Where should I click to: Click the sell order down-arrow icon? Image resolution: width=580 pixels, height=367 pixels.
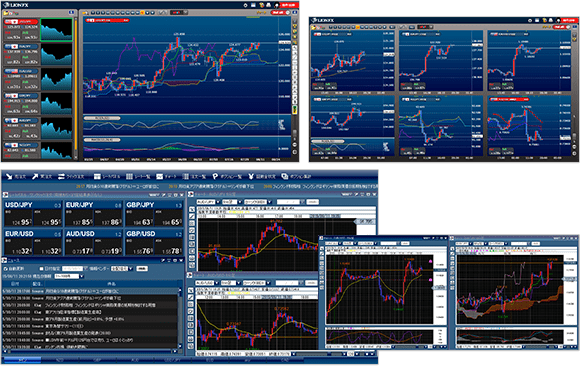(9, 176)
